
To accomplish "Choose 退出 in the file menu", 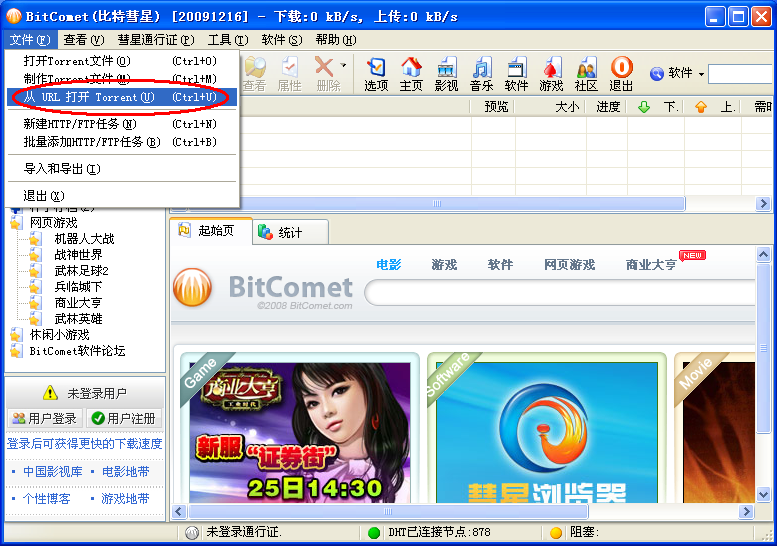I will [122, 196].
